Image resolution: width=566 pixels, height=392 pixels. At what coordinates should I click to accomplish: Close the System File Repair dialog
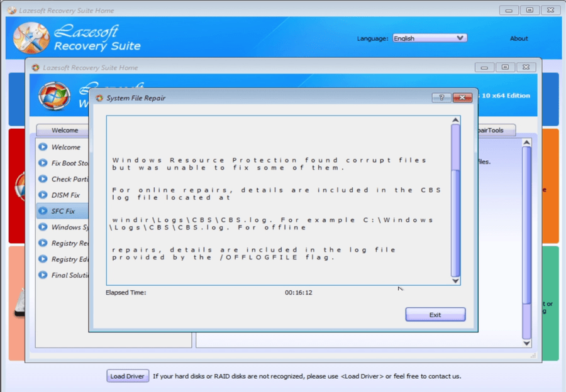pos(462,97)
